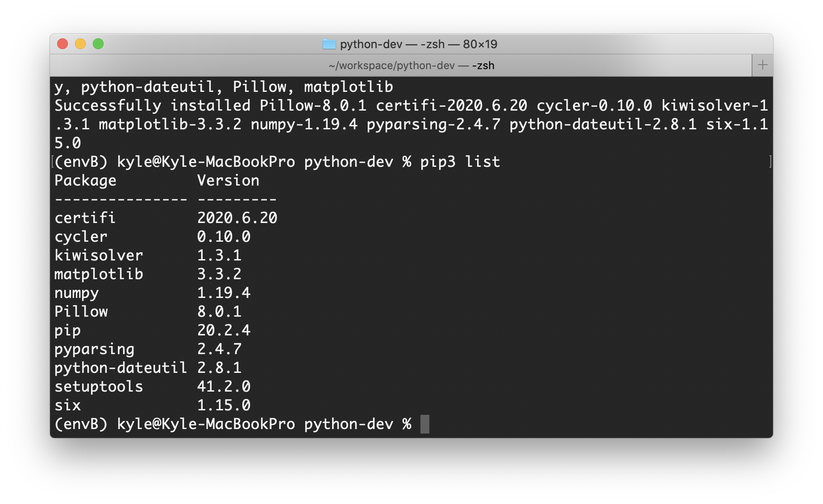Click the Package column header

pos(85,180)
